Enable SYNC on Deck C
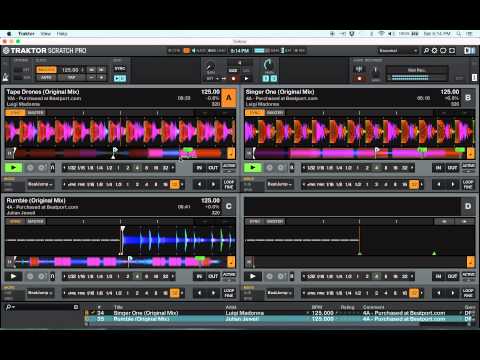 pos(15,221)
